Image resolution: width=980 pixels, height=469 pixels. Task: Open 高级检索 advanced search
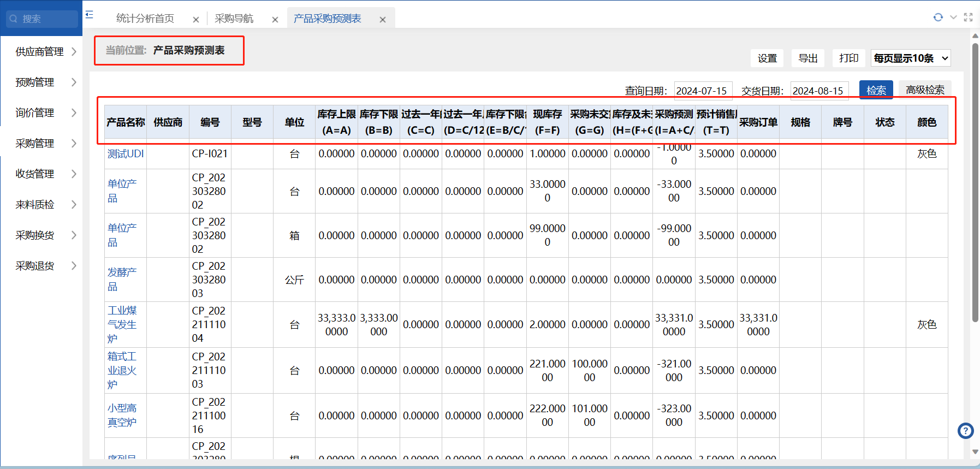click(925, 90)
